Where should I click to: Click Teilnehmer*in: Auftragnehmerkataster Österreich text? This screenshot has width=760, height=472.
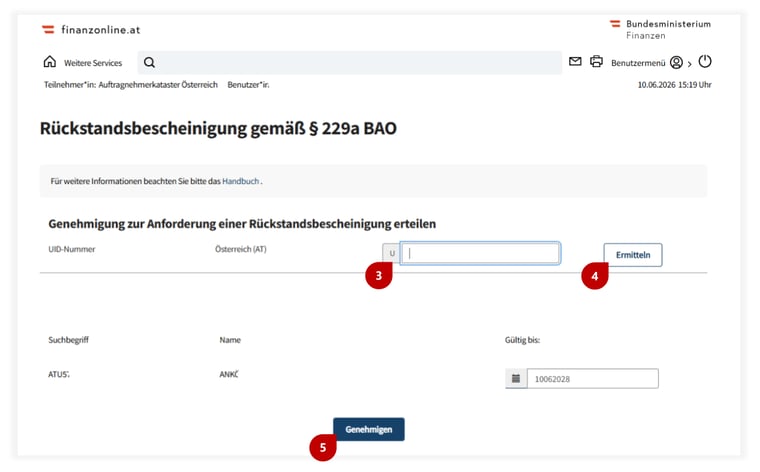[131, 85]
